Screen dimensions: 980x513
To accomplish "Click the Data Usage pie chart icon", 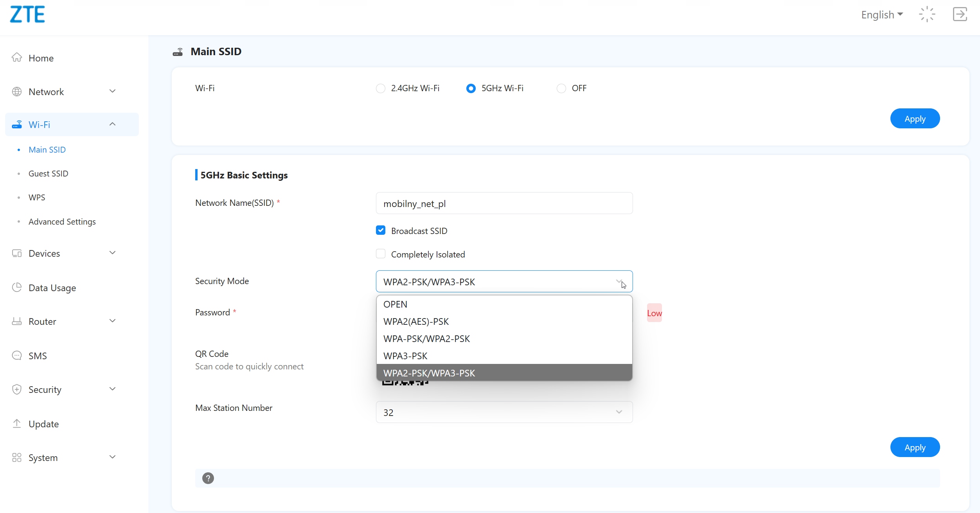I will (17, 288).
